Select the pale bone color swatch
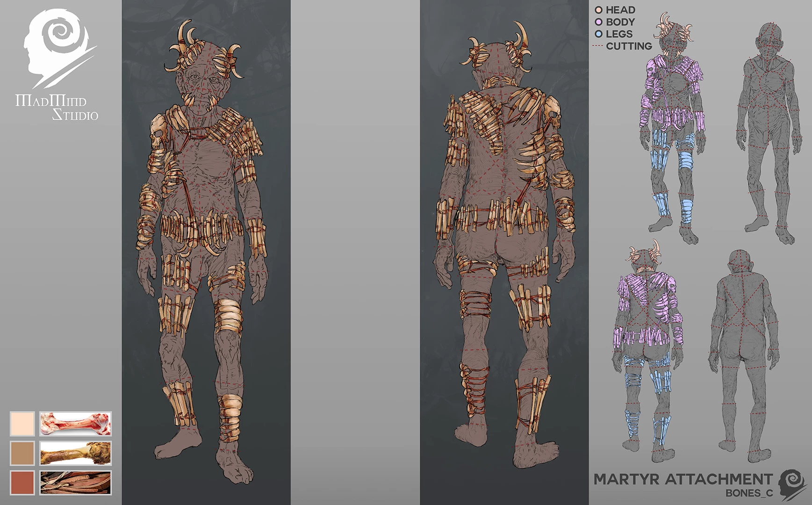Screen dimensions: 812x505 point(22,424)
